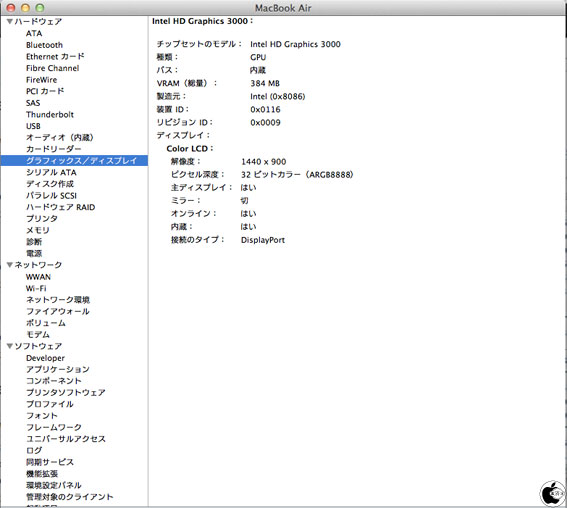
Task: Open the ディスク作成 entry
Action: point(50,184)
